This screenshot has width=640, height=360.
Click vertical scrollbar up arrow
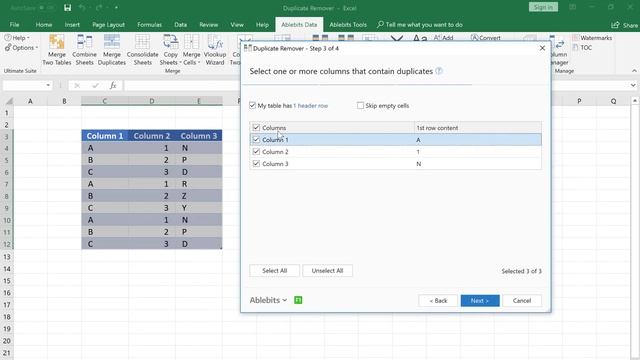(x=635, y=100)
